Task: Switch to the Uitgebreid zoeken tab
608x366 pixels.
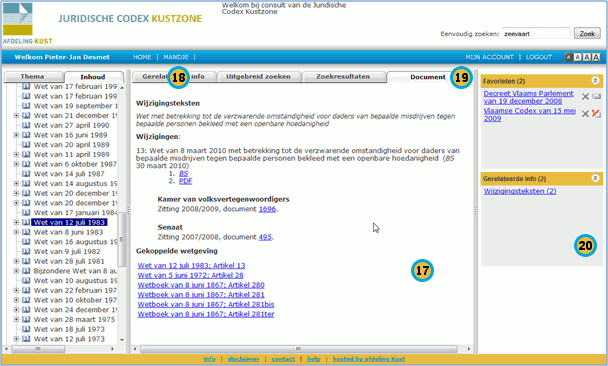Action: (x=259, y=77)
